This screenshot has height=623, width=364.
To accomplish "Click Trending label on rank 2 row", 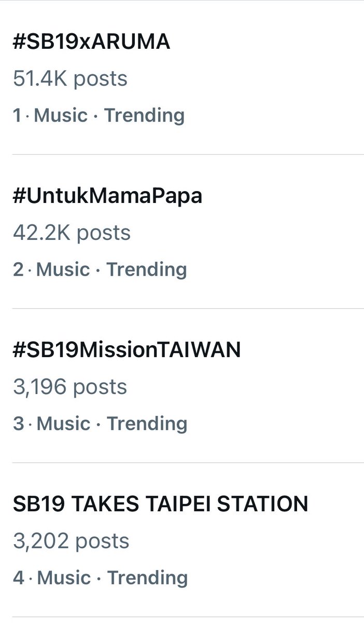I will pos(147,270).
